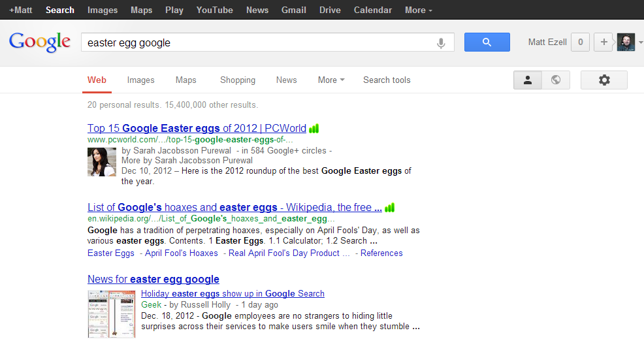Open News for easter egg google link
This screenshot has width=644, height=354.
point(153,280)
